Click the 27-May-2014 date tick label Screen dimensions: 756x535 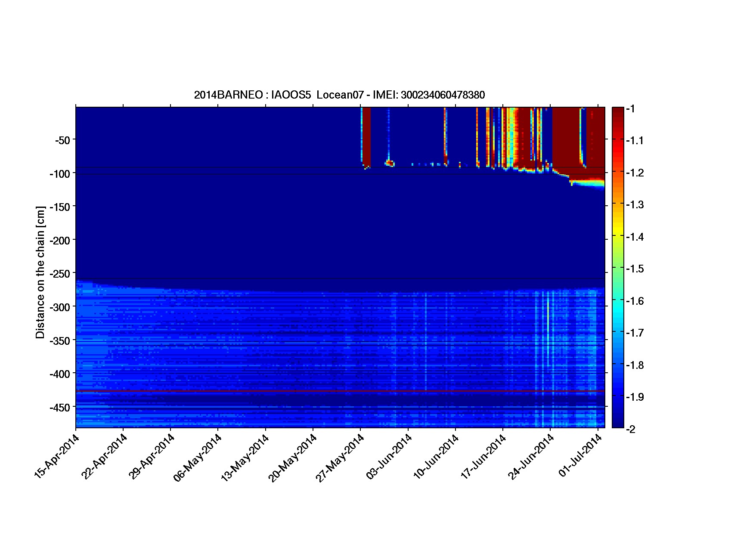pyautogui.click(x=341, y=457)
